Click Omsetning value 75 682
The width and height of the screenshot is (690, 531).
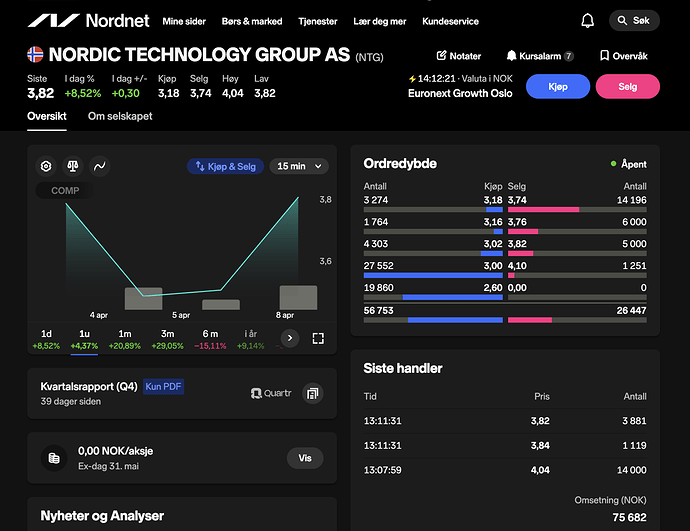(x=629, y=517)
